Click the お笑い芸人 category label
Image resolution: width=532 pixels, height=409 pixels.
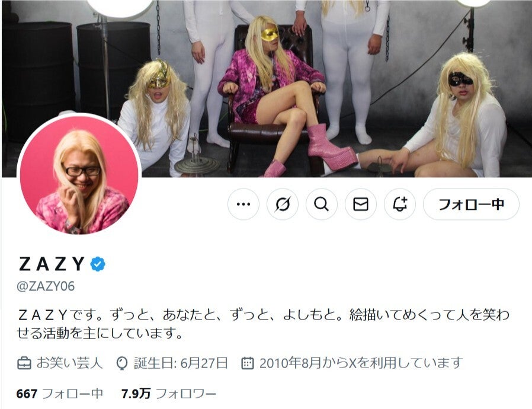[69, 363]
